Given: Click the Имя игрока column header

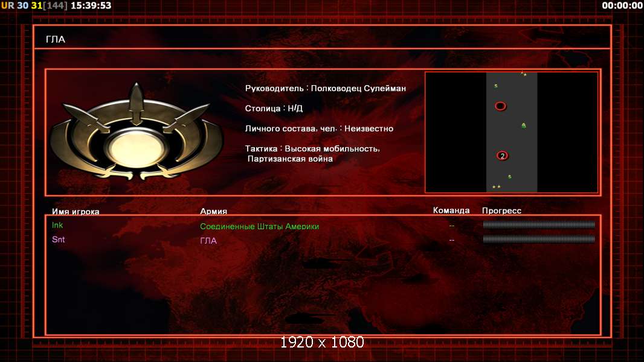Looking at the screenshot, I should click(x=76, y=212).
